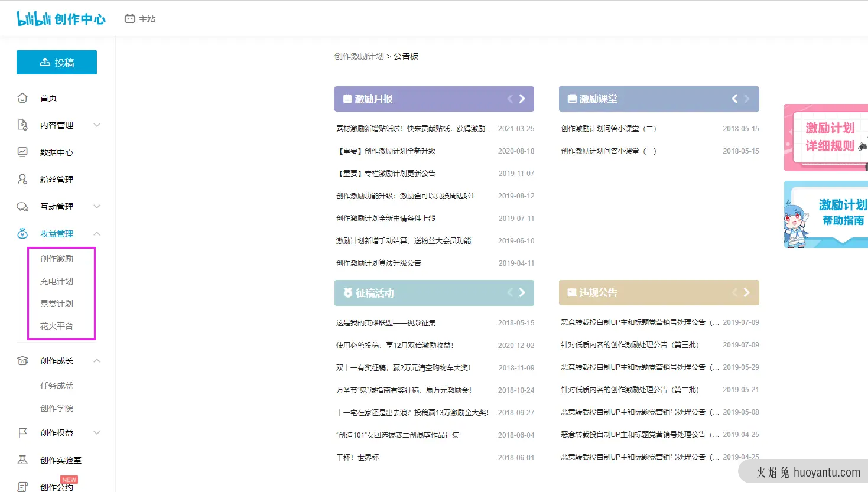Open 激励计划详细规则 banner
Viewport: 868px width, 492px height.
point(826,138)
